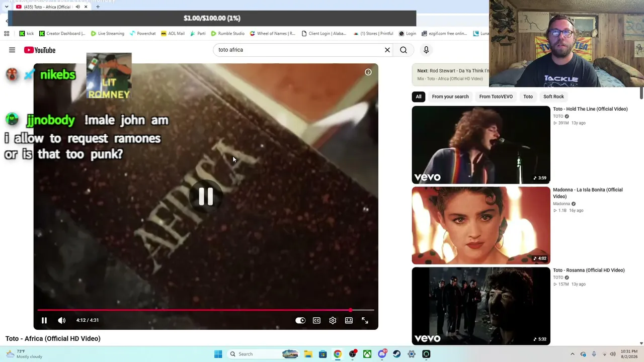Open Steam from the taskbar
The width and height of the screenshot is (644, 362).
[397, 354]
